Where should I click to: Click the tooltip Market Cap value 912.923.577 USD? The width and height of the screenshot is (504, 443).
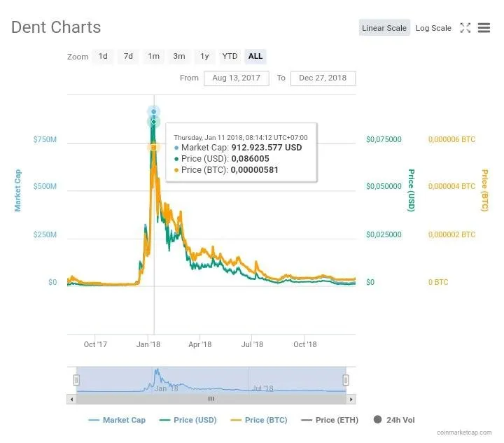267,148
